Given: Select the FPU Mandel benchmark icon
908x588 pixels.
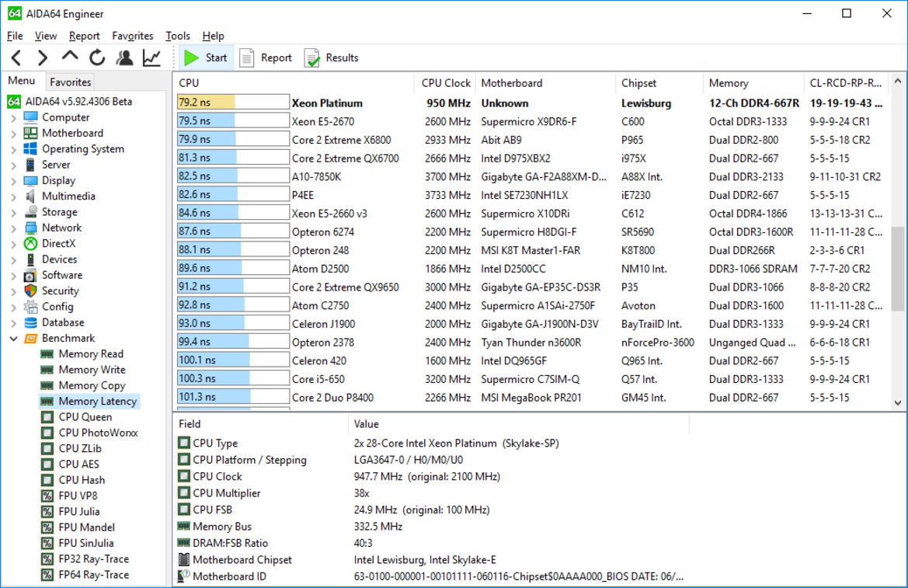Looking at the screenshot, I should click(x=47, y=527).
